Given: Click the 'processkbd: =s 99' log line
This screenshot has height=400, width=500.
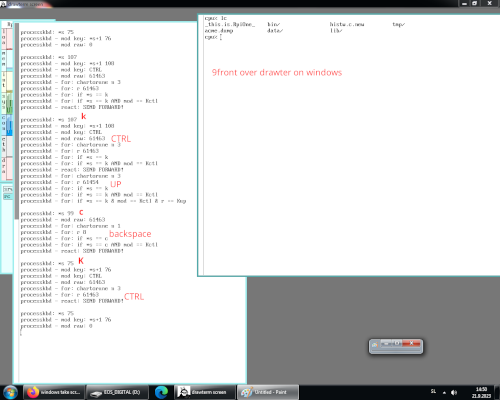Looking at the screenshot, I should 47,213.
